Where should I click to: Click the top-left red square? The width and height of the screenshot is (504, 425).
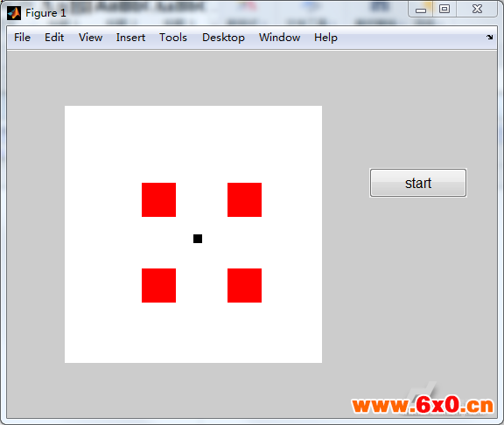click(x=158, y=199)
